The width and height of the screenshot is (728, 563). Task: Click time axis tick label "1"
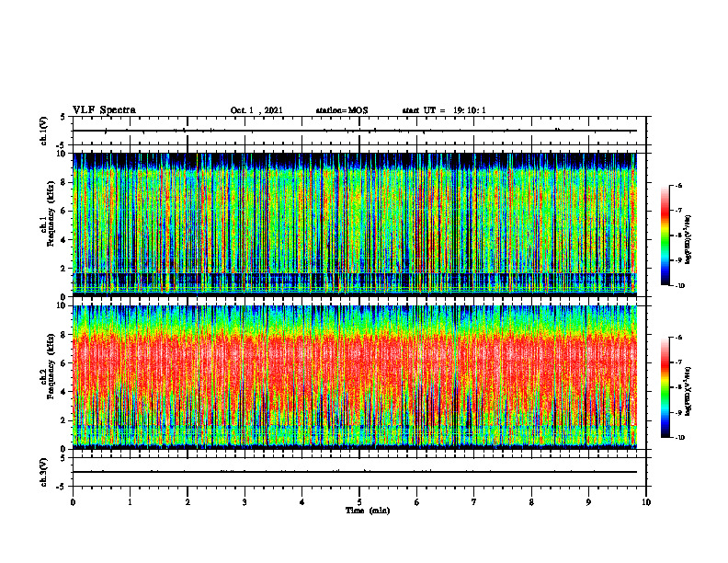click(x=130, y=502)
